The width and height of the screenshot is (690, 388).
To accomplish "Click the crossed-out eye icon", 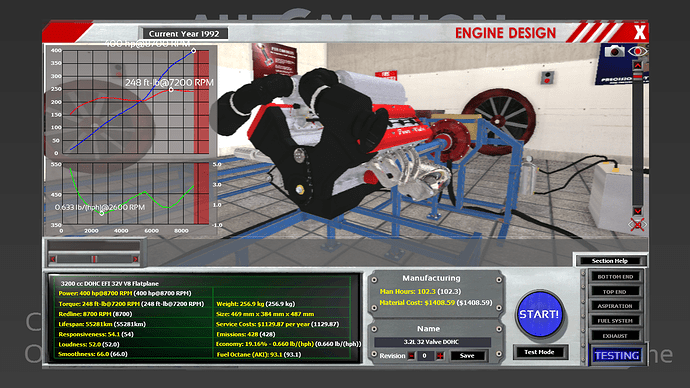I will 637,225.
